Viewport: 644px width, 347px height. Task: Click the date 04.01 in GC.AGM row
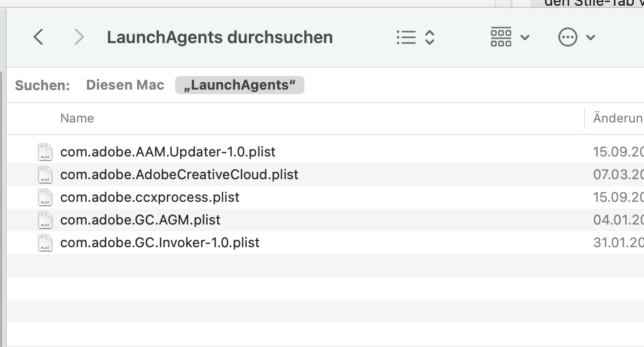point(618,219)
